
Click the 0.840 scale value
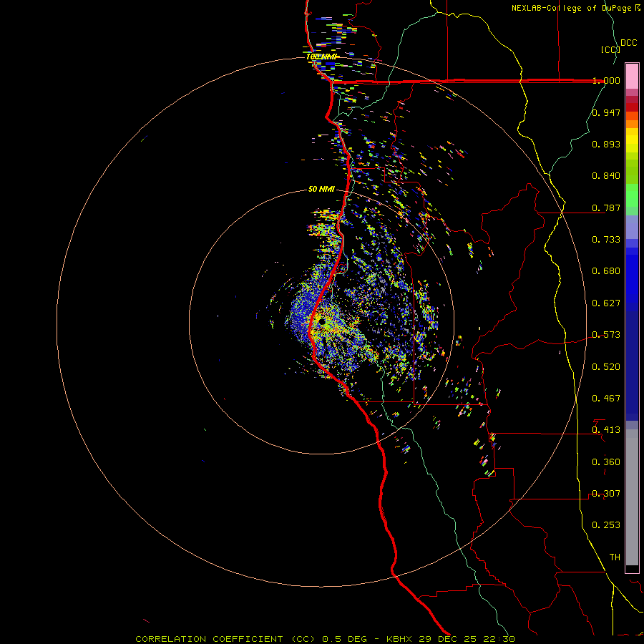click(606, 176)
